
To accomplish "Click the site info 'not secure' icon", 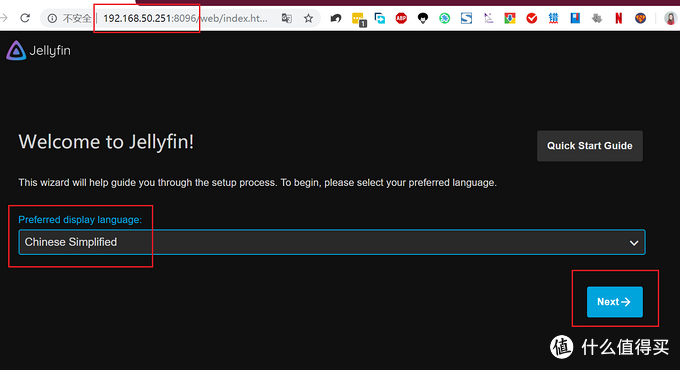I will pos(52,18).
